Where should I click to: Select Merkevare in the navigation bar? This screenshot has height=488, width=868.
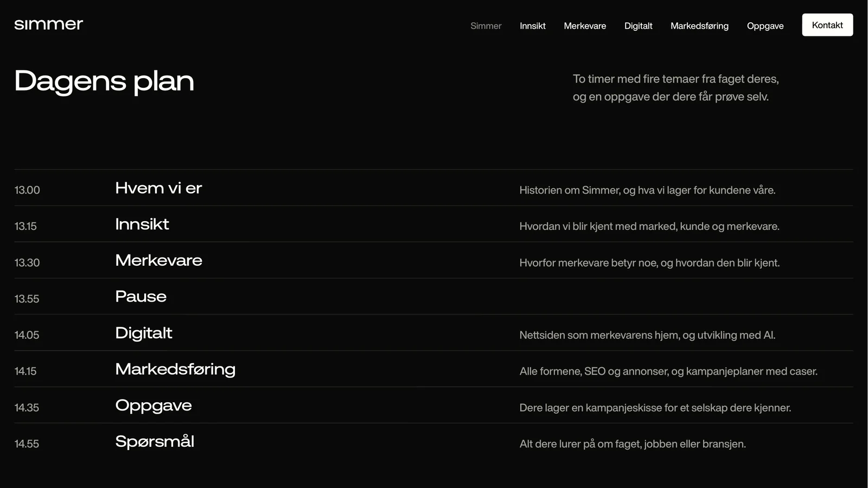point(585,25)
